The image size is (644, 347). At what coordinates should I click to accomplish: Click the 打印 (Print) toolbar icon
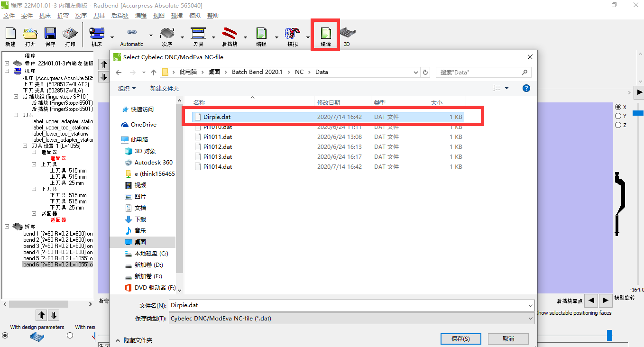70,34
